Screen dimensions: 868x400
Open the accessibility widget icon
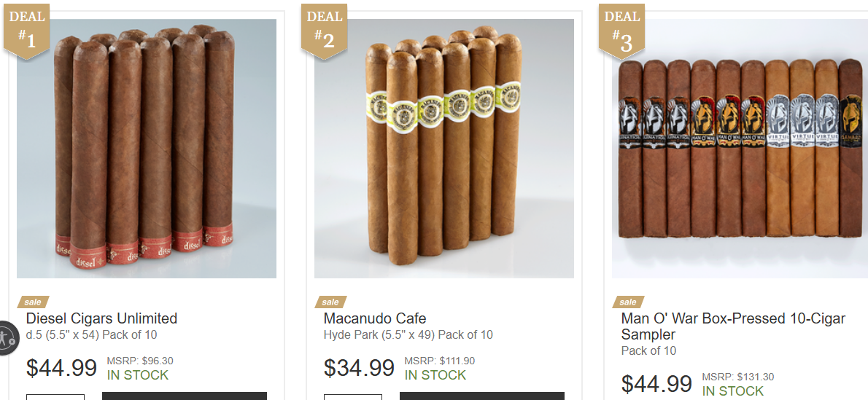click(x=7, y=337)
